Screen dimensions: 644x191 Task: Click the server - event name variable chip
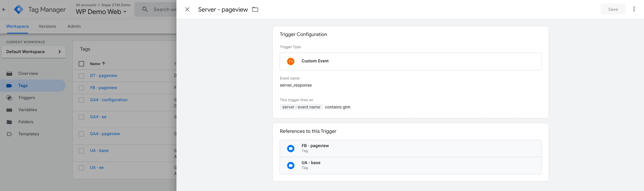301,107
